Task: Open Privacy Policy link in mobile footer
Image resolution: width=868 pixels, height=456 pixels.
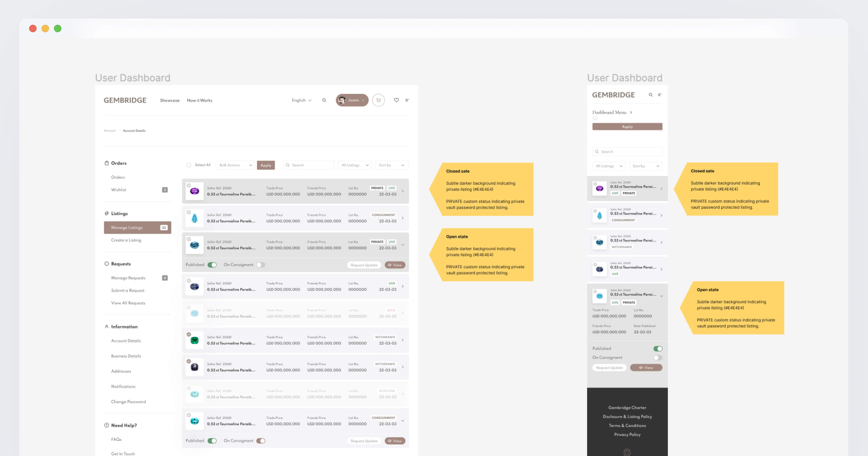Action: tap(627, 434)
